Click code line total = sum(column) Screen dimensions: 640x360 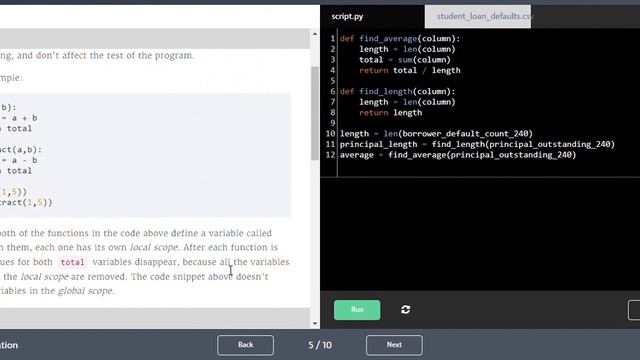[x=405, y=60]
